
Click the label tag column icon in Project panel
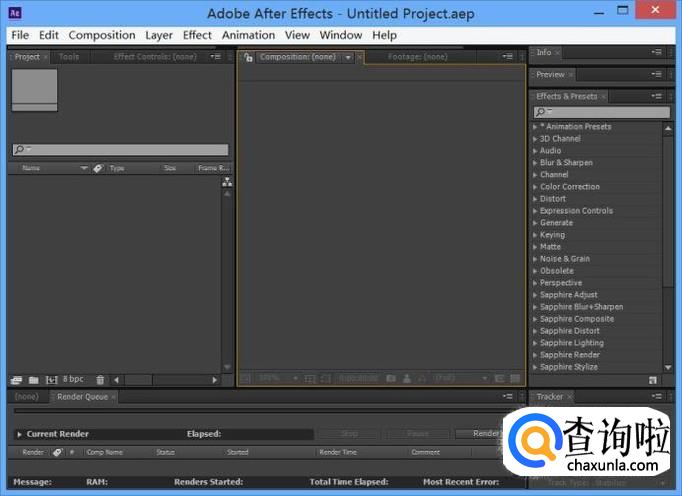coord(98,168)
